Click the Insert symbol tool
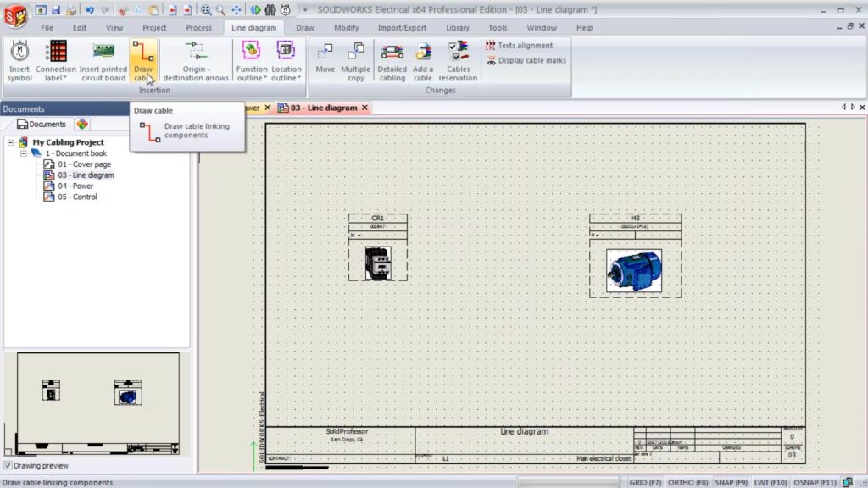868x488 pixels. click(19, 61)
